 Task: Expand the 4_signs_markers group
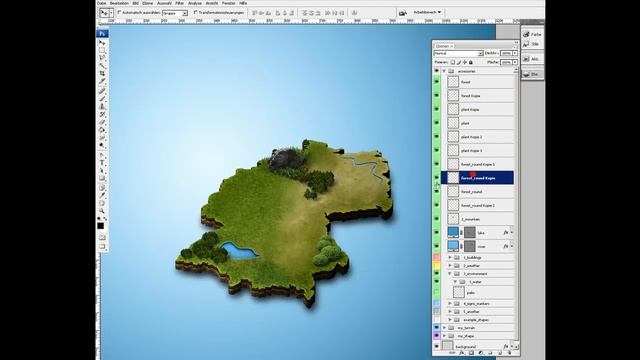(x=450, y=303)
